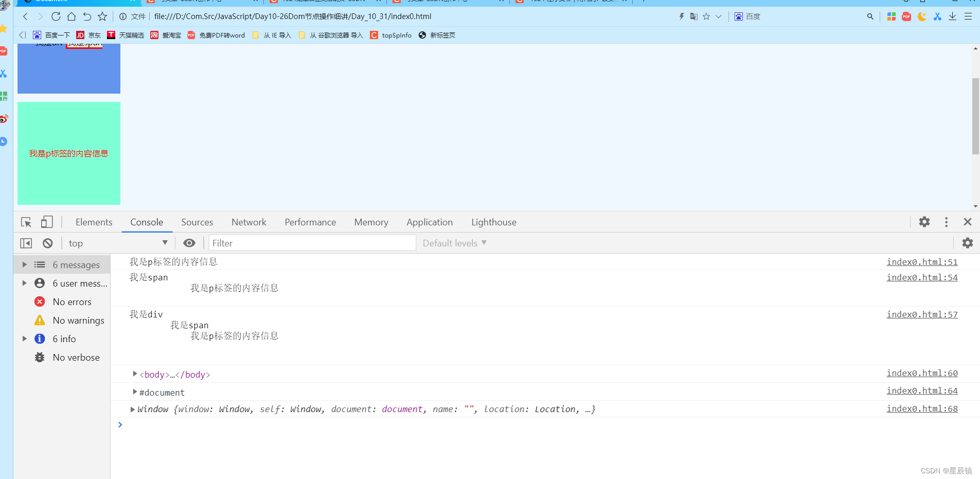Toggle the console sidebar

click(x=26, y=243)
